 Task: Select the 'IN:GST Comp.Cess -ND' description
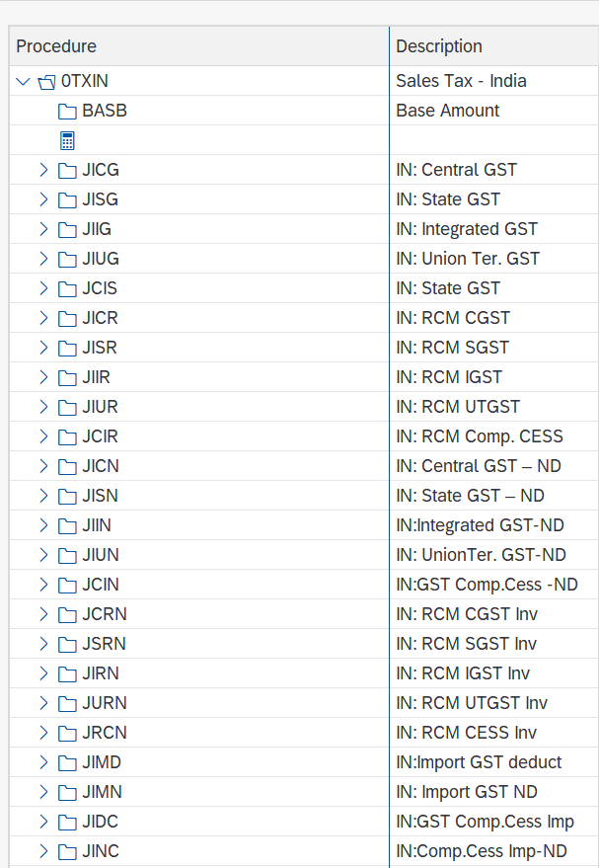pos(487,585)
